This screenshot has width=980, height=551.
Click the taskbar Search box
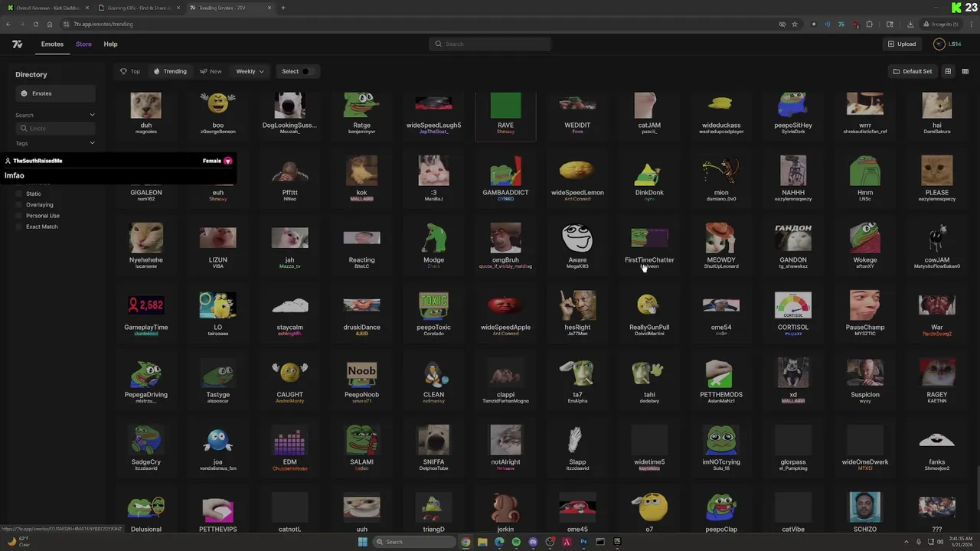[414, 542]
